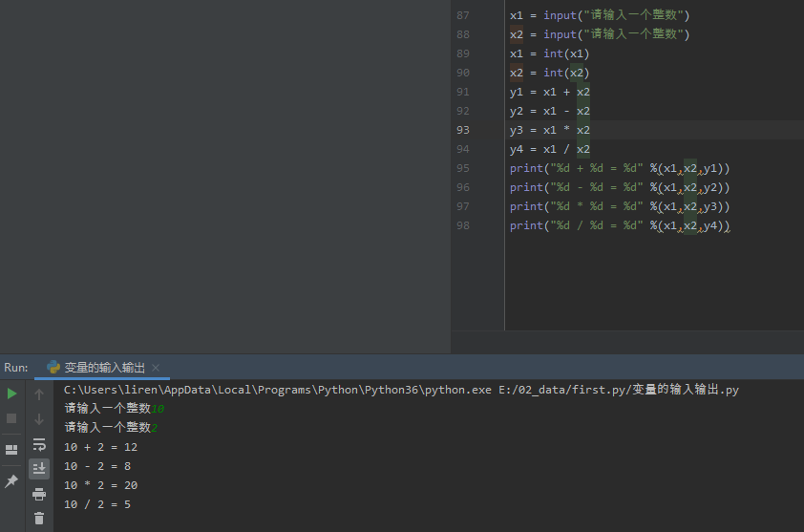Click console output 10 + 2 = 12
Viewport: 804px width, 532px height.
point(100,447)
